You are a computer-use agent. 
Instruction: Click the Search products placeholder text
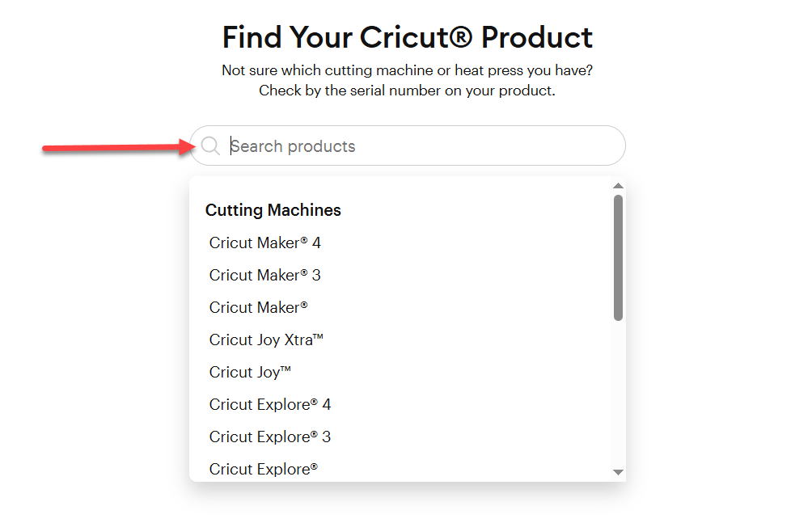tap(293, 146)
